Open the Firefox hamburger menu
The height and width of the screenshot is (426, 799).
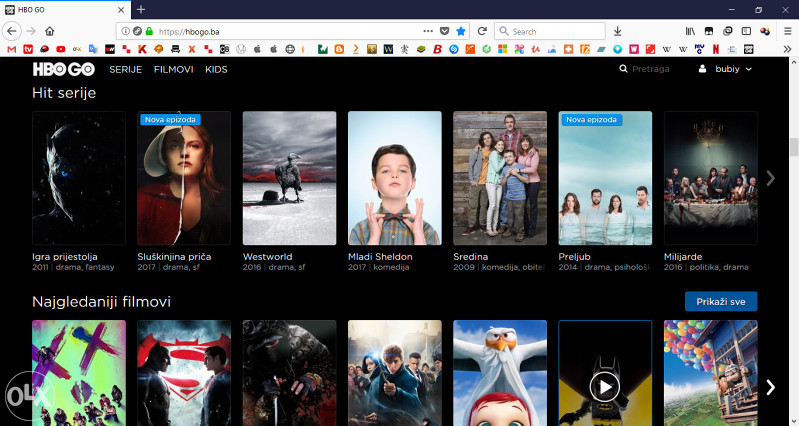pyautogui.click(x=788, y=31)
